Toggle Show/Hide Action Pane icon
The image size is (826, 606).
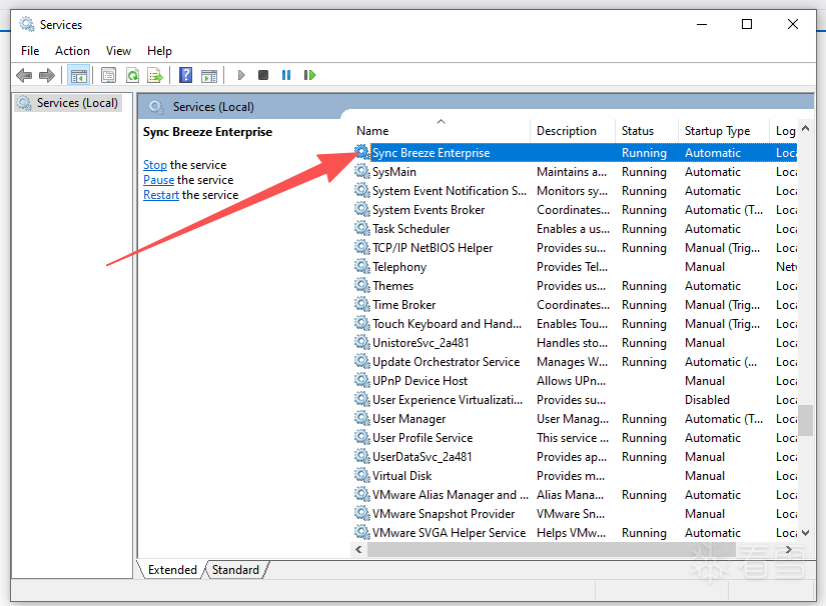click(x=209, y=75)
